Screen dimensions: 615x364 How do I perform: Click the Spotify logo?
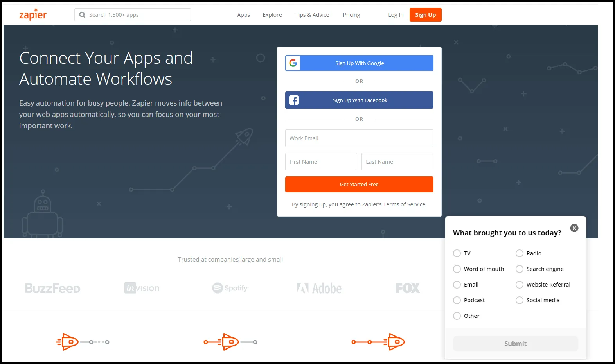click(230, 288)
